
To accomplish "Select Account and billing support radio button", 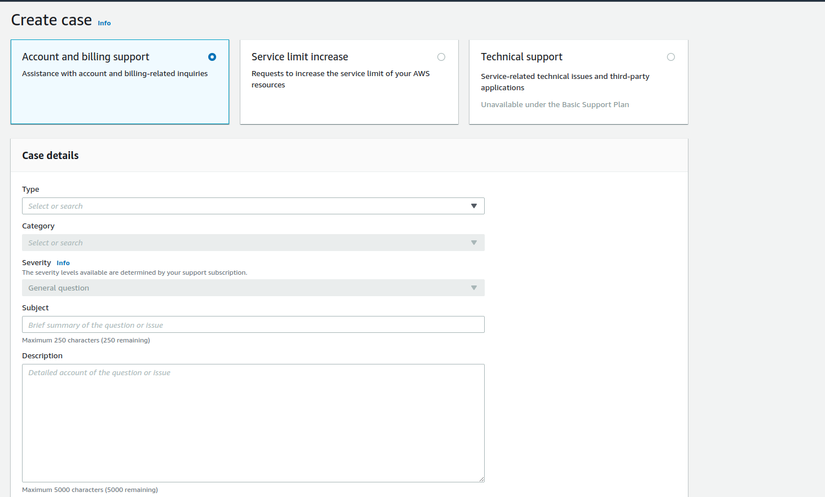I will tap(212, 57).
